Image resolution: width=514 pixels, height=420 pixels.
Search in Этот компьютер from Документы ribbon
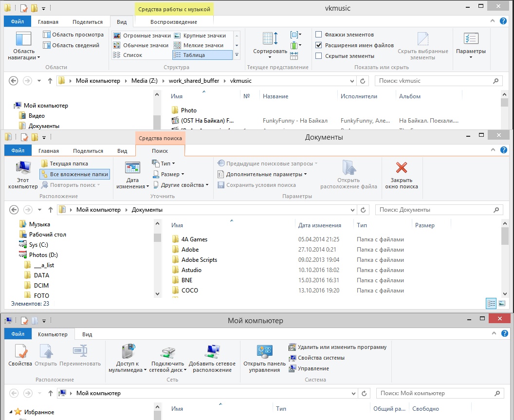[x=23, y=175]
